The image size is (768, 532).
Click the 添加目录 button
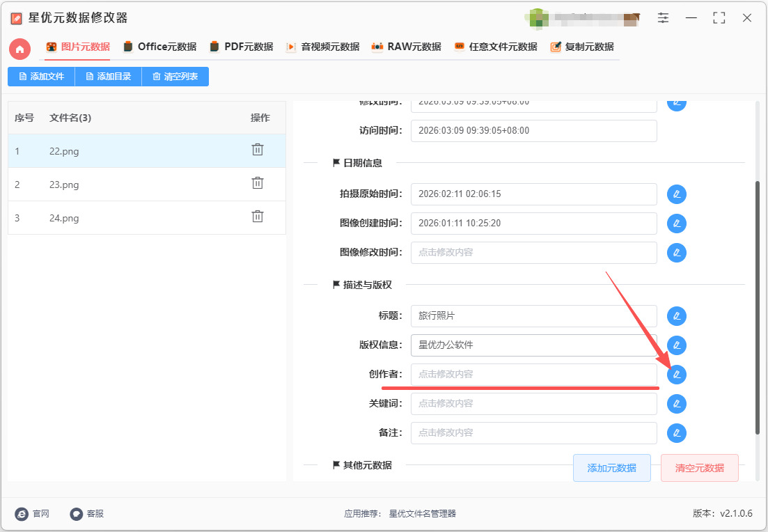tap(108, 77)
